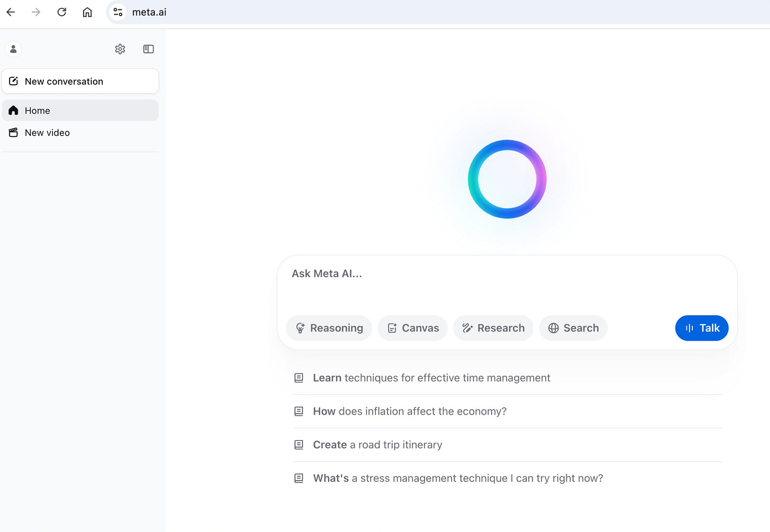Click the browser home icon
The height and width of the screenshot is (532, 770).
[x=87, y=12]
